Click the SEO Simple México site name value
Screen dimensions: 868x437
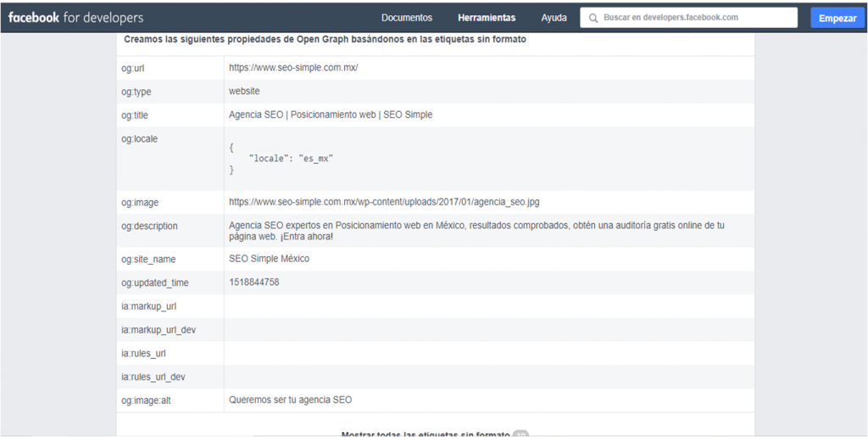(x=269, y=259)
